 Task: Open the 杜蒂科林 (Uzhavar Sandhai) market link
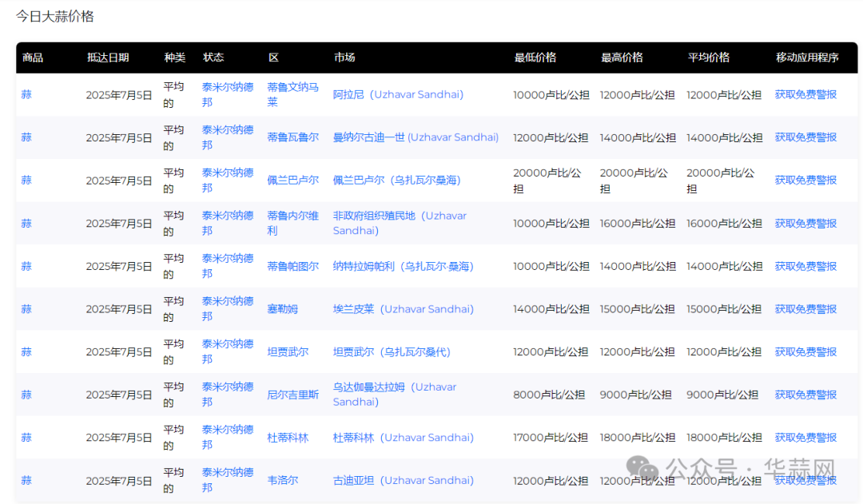403,438
